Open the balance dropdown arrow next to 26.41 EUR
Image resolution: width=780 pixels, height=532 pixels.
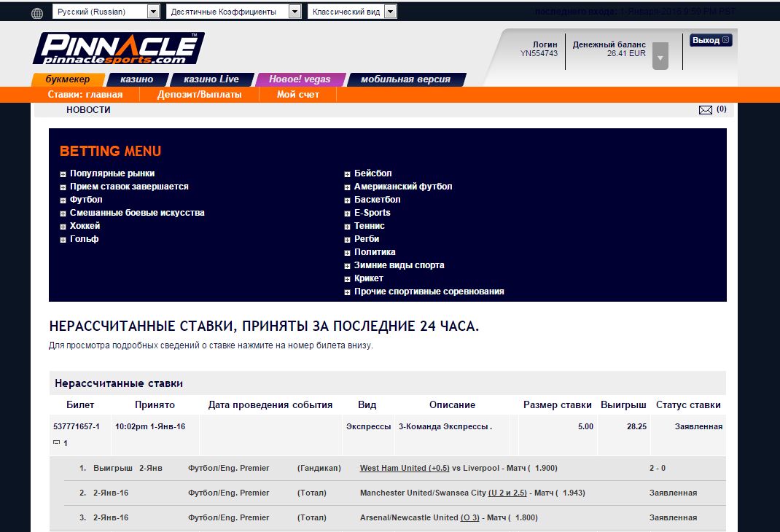click(660, 56)
